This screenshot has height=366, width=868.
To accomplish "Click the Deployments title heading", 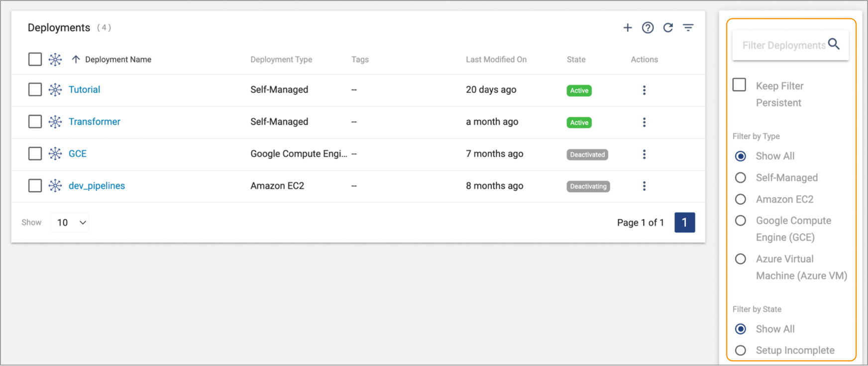I will point(59,28).
